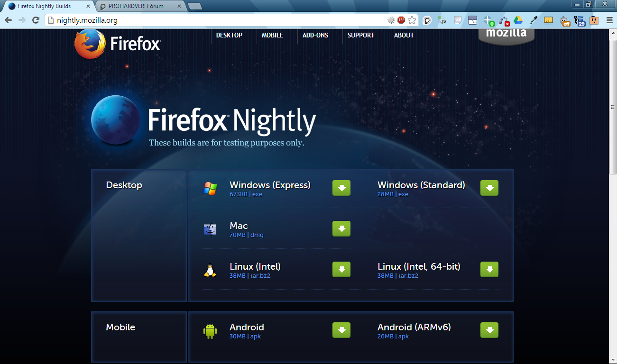The image size is (617, 364).
Task: Open the Chrome hamburger menu
Action: click(x=609, y=20)
